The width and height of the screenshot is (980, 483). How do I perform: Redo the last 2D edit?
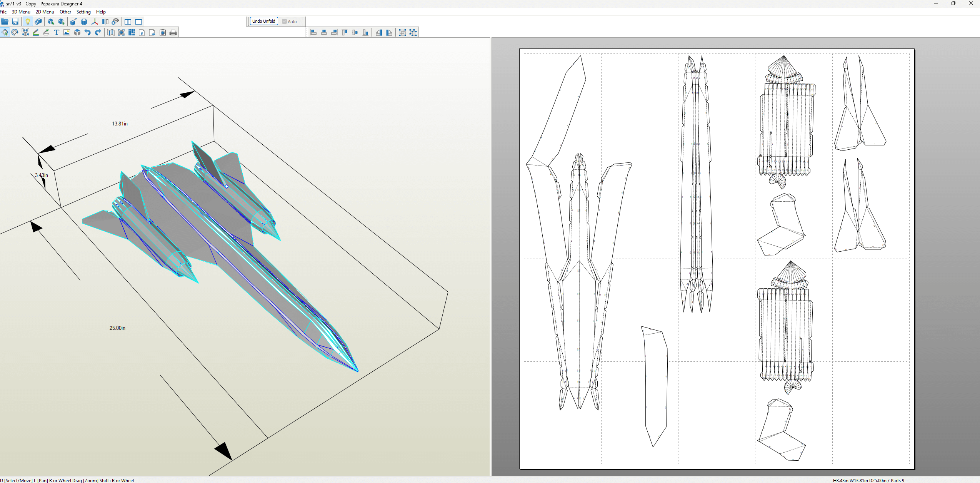point(98,32)
